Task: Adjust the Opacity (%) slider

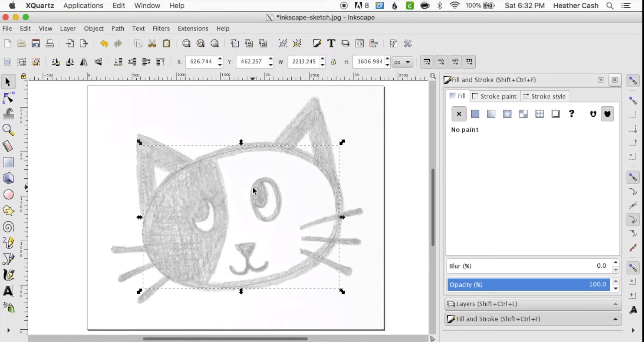Action: point(529,285)
